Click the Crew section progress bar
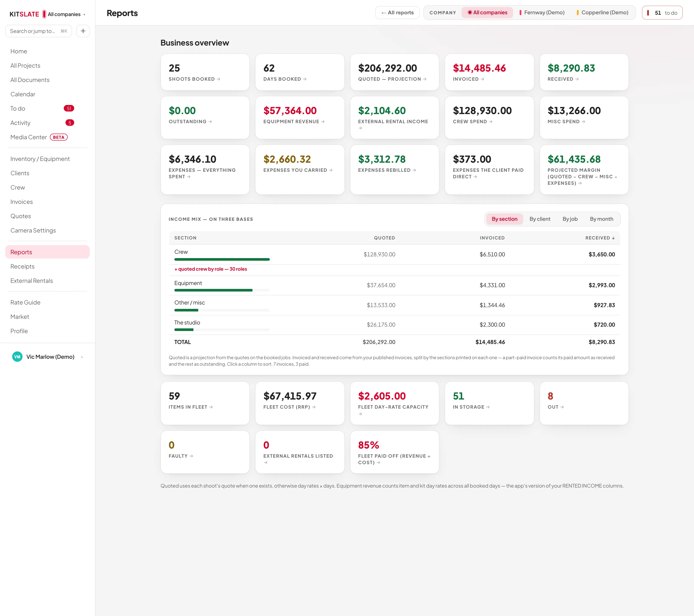Image resolution: width=694 pixels, height=616 pixels. [222, 259]
